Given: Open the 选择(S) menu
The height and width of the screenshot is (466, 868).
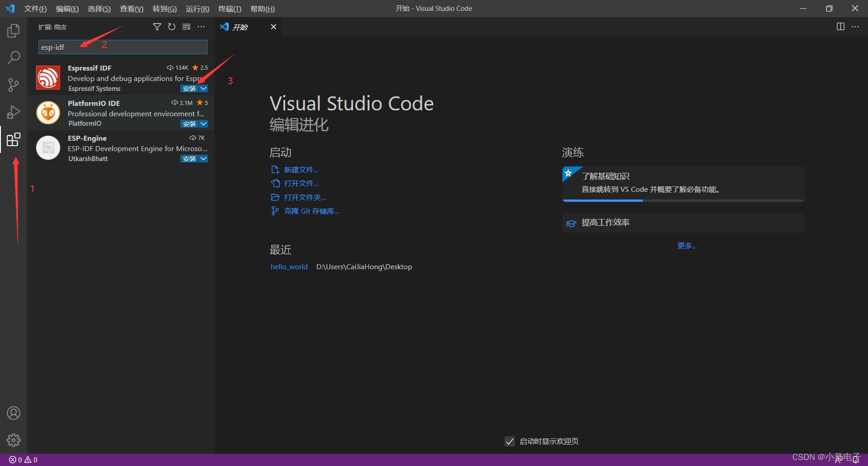Looking at the screenshot, I should tap(99, 9).
